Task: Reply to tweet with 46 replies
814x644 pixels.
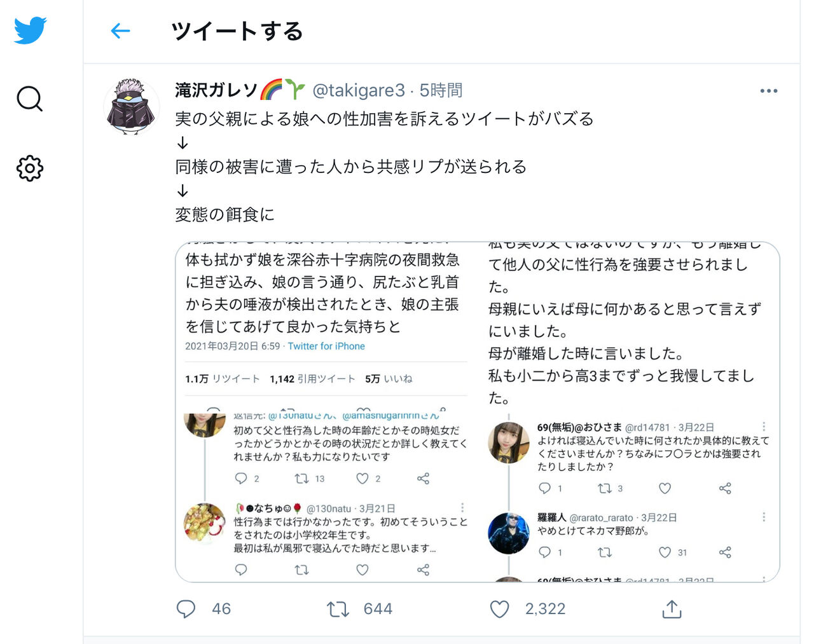Action: (x=186, y=609)
